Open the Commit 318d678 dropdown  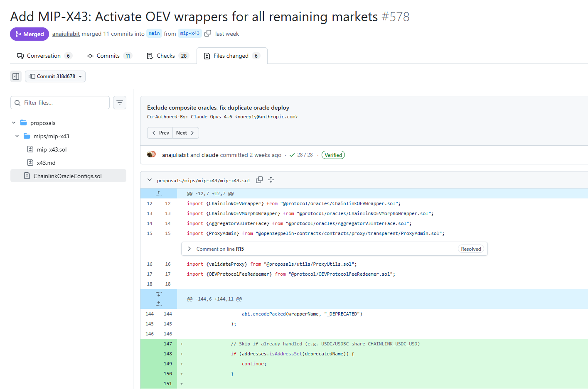tap(55, 76)
